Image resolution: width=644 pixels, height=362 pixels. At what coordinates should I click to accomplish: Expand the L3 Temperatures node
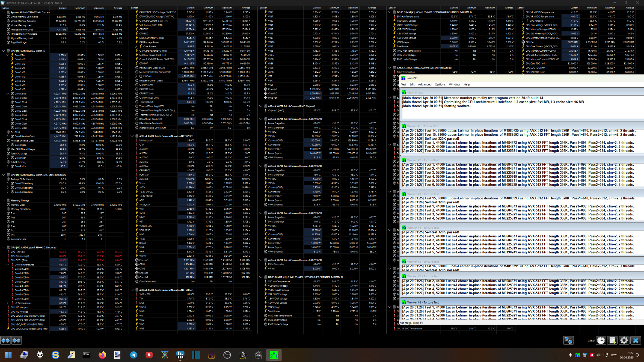[x=8, y=303]
